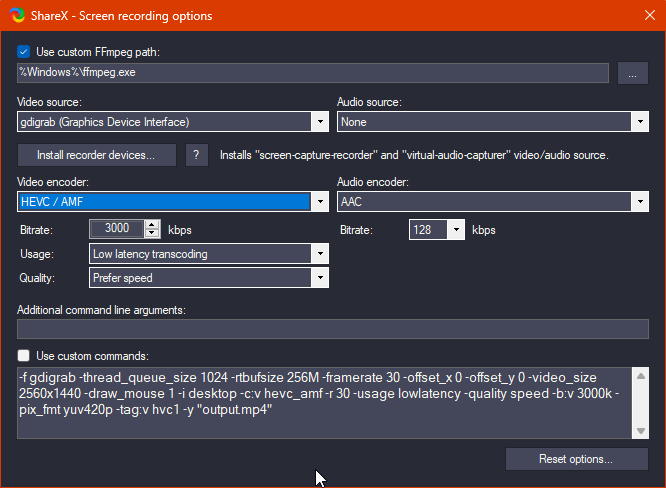
Task: Click Additional command line arguments field
Action: tap(333, 329)
